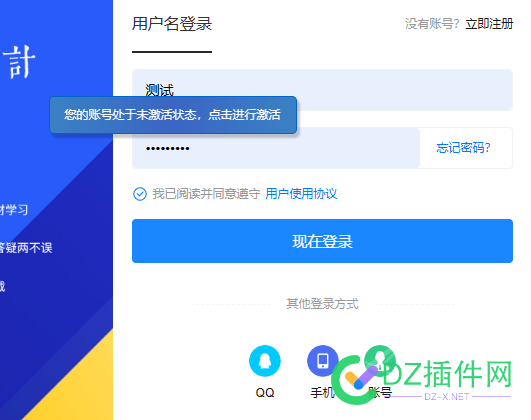Viewport: 531px width, 420px height.
Task: Select the account (账号) login icon
Action: [x=380, y=361]
